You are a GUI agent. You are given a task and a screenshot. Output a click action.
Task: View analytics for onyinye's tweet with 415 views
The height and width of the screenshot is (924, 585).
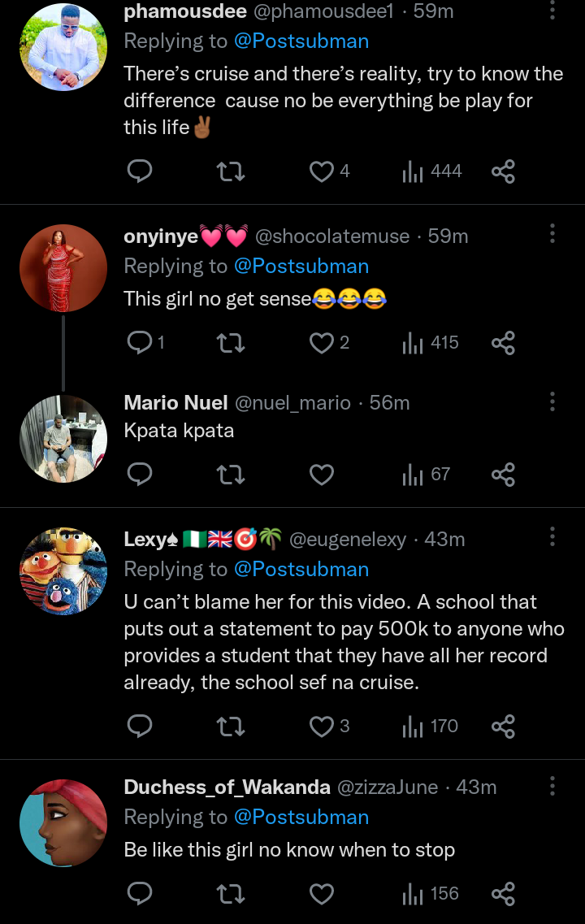(431, 343)
